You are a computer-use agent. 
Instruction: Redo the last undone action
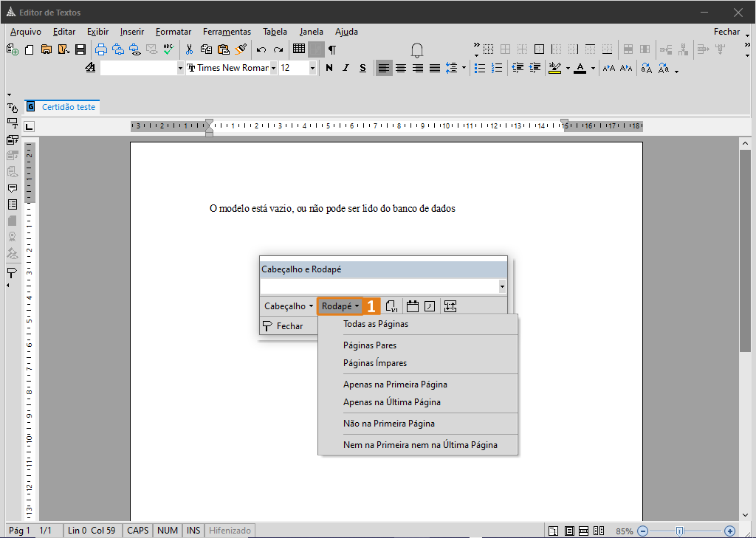[x=278, y=49]
